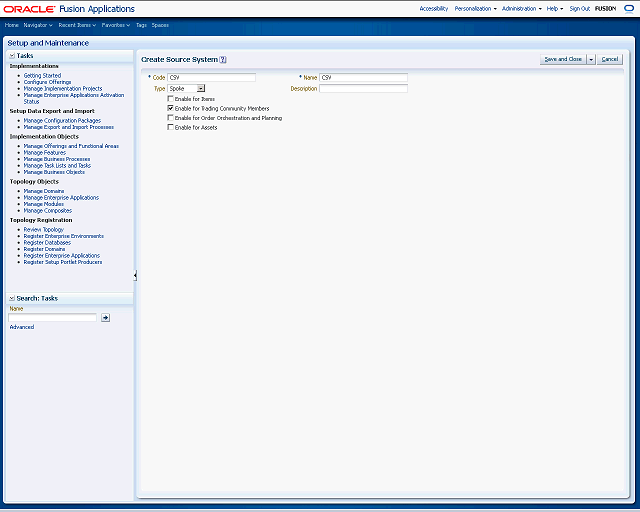Screen dimensions: 640x512
Task: Collapse the Tasks panel
Action: (12, 56)
